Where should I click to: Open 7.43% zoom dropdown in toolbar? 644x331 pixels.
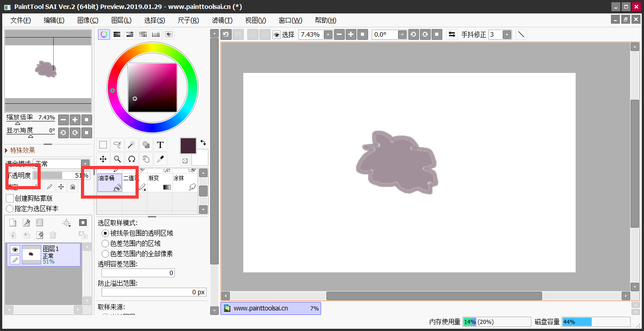(328, 34)
